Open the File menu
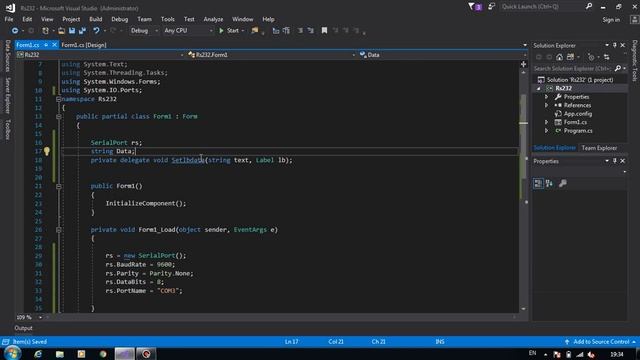The height and width of the screenshot is (360, 640). tap(9, 19)
